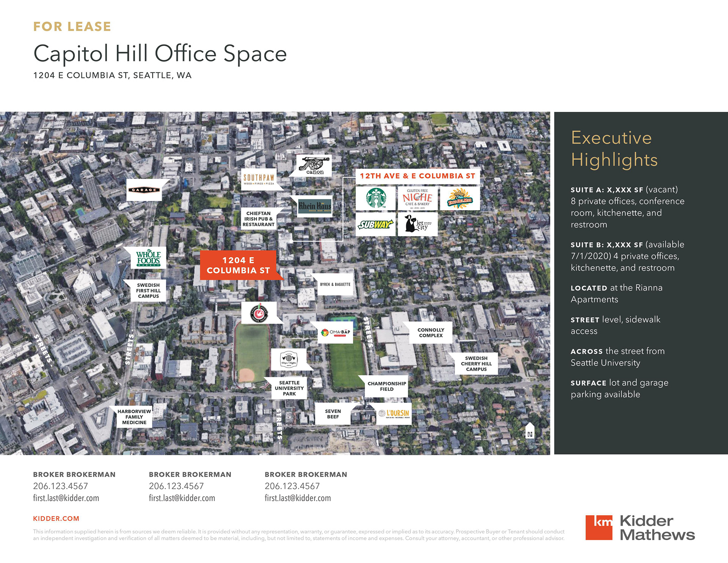Image resolution: width=728 pixels, height=563 pixels.
Task: Click the Niche Cafe & Bakery logo
Action: click(x=417, y=198)
